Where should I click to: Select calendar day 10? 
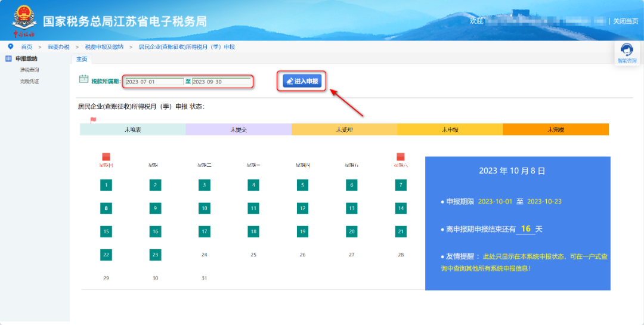pos(205,208)
